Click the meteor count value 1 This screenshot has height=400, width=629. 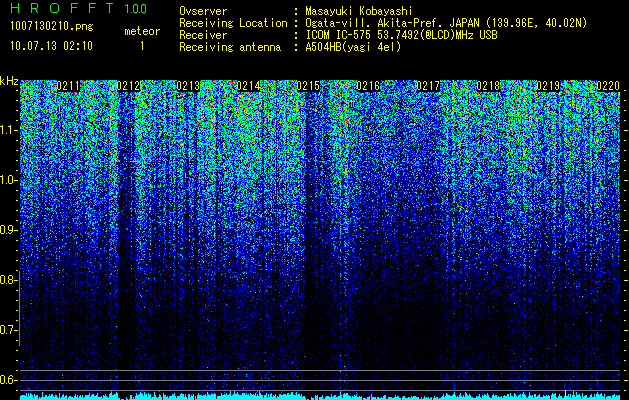142,46
